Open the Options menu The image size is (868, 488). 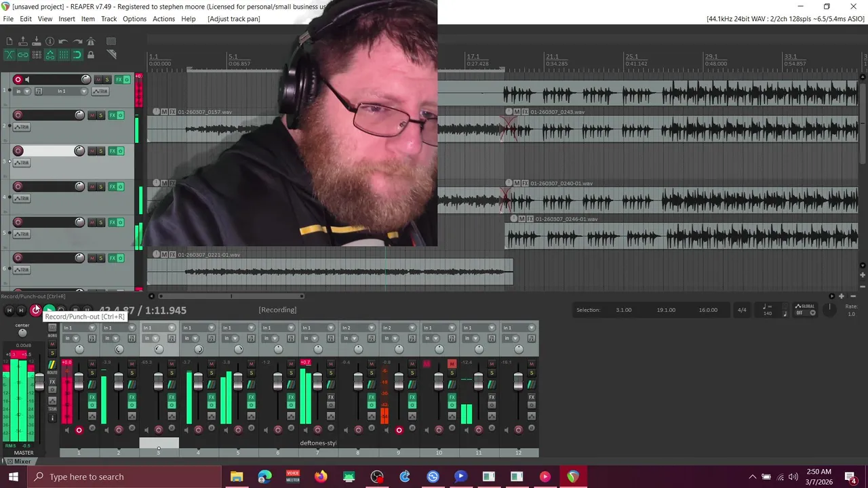click(134, 19)
